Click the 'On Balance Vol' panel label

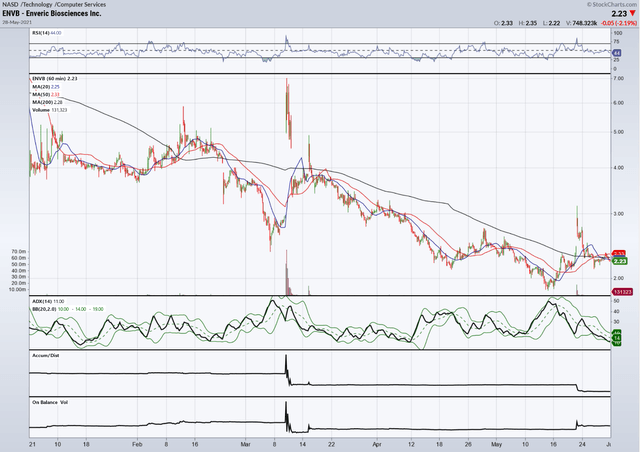(50, 403)
